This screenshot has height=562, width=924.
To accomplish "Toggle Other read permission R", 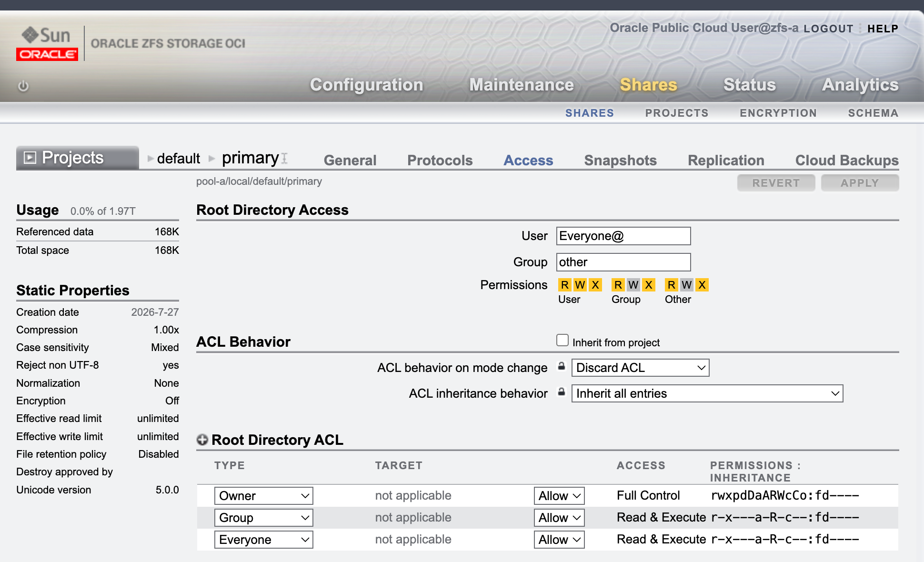I will [x=672, y=285].
